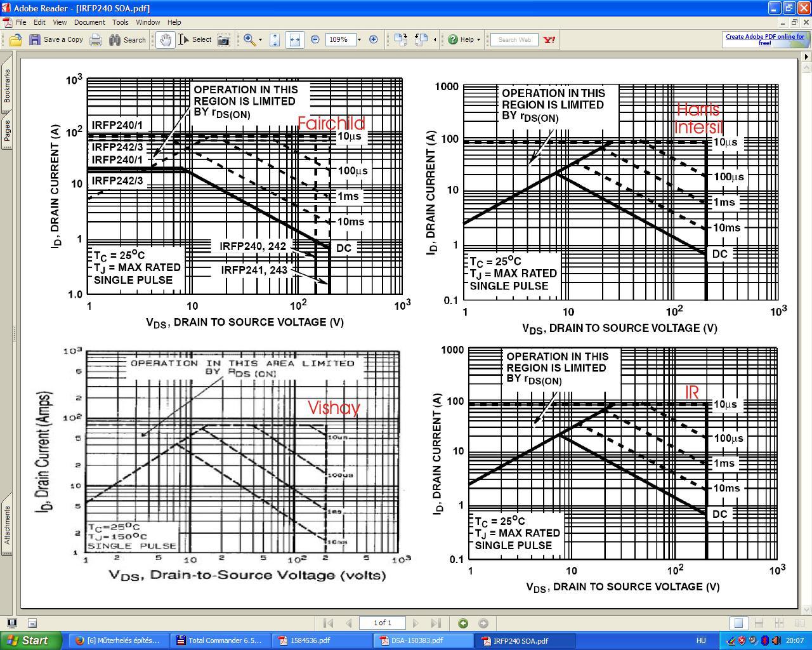Click the HU language indicator

pos(701,640)
